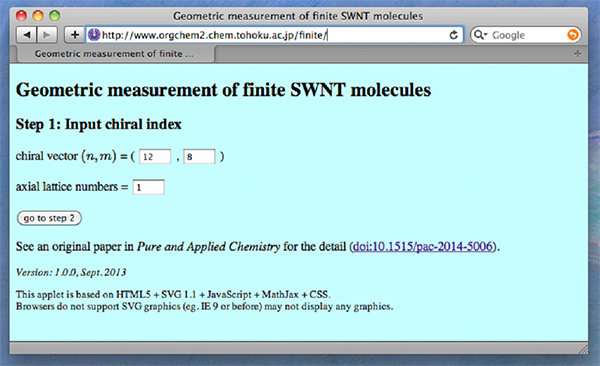Open the doi:10.1515/pac-2014-5006 link
This screenshot has height=366, width=600.
pyautogui.click(x=423, y=247)
